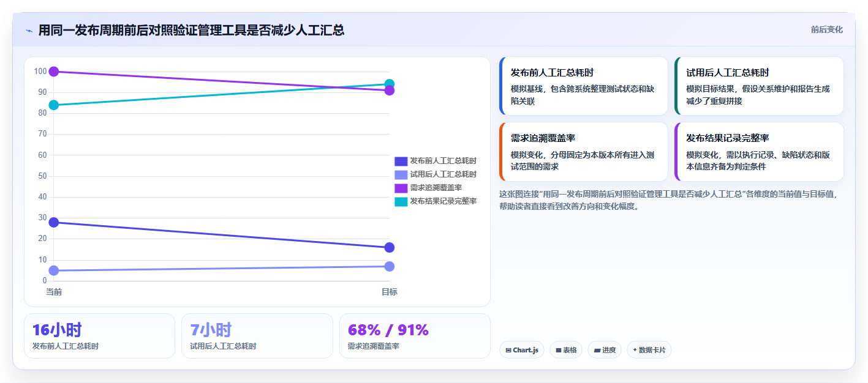This screenshot has height=383, width=868.
Task: Click the sparkle icon in 数据卡片 tag
Action: coord(635,351)
